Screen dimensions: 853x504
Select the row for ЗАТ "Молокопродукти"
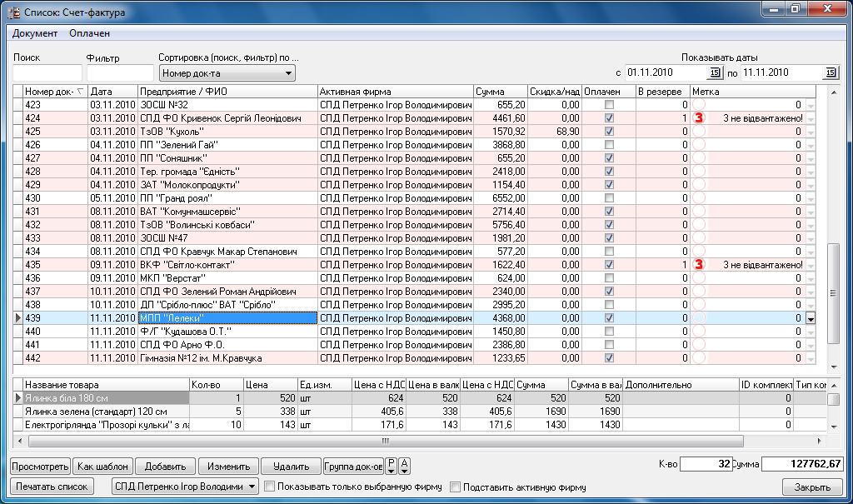(x=415, y=185)
